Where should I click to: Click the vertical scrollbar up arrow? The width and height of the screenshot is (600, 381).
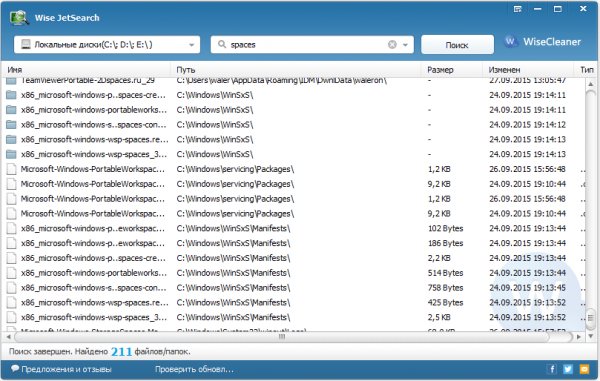[591, 84]
